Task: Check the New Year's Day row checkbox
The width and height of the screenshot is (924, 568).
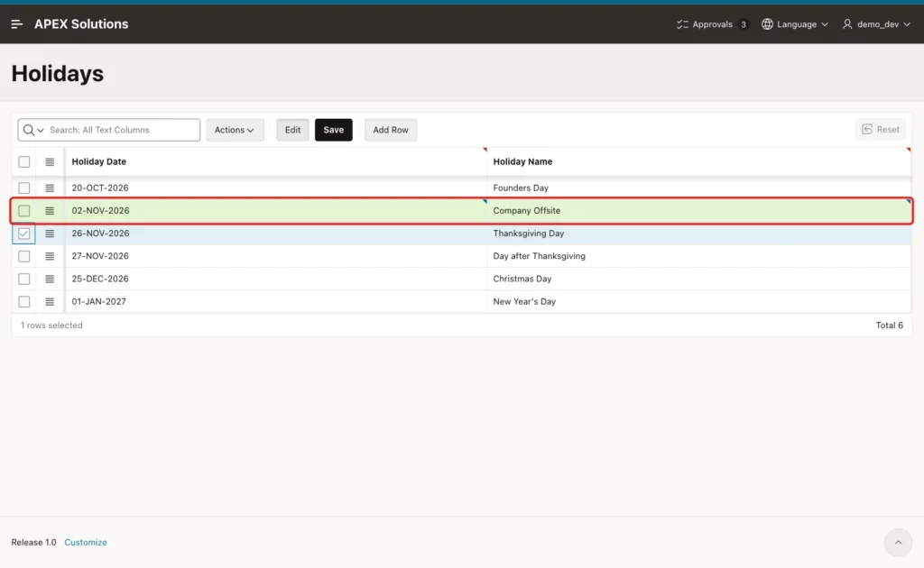Action: 24,302
